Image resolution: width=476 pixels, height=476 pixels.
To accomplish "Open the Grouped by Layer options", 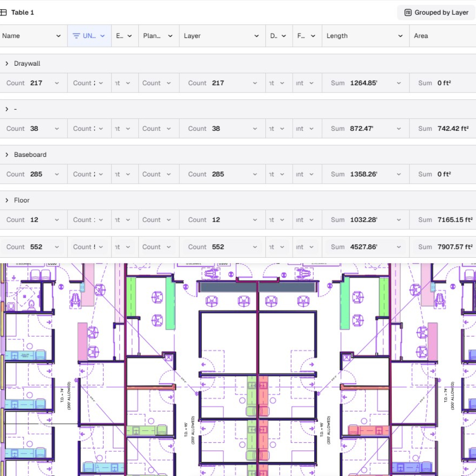I will click(x=436, y=12).
